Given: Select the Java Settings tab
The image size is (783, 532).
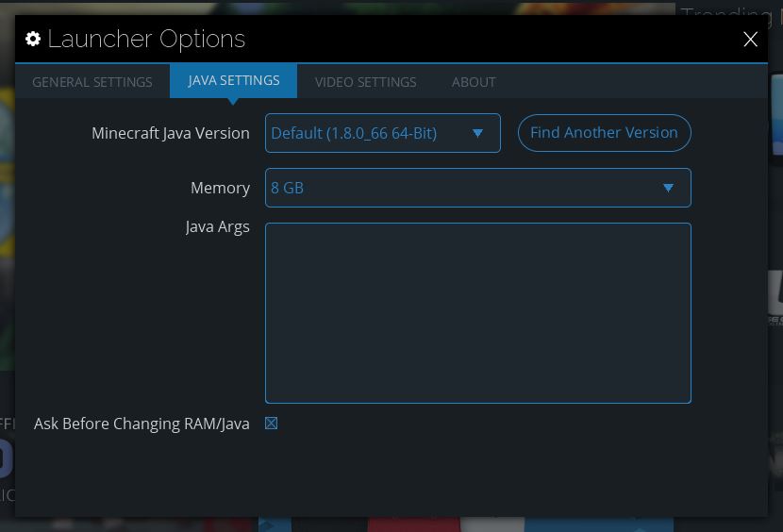Looking at the screenshot, I should coord(233,80).
